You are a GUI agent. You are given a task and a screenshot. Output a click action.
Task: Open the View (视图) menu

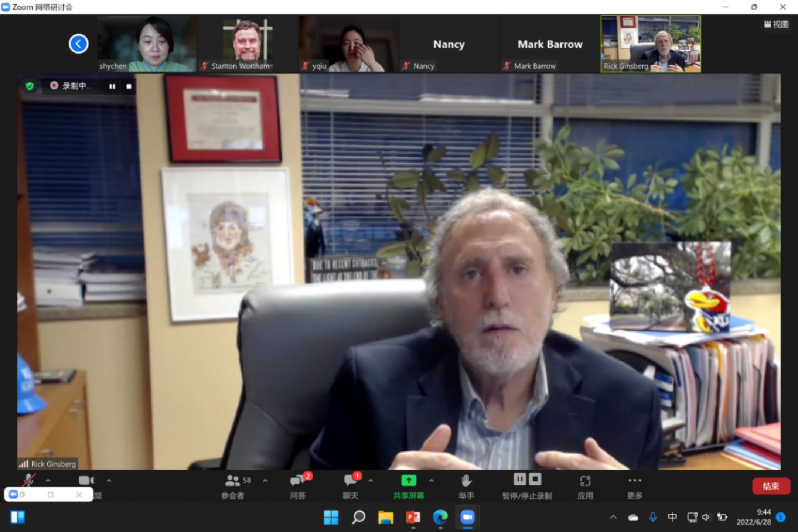pos(776,24)
